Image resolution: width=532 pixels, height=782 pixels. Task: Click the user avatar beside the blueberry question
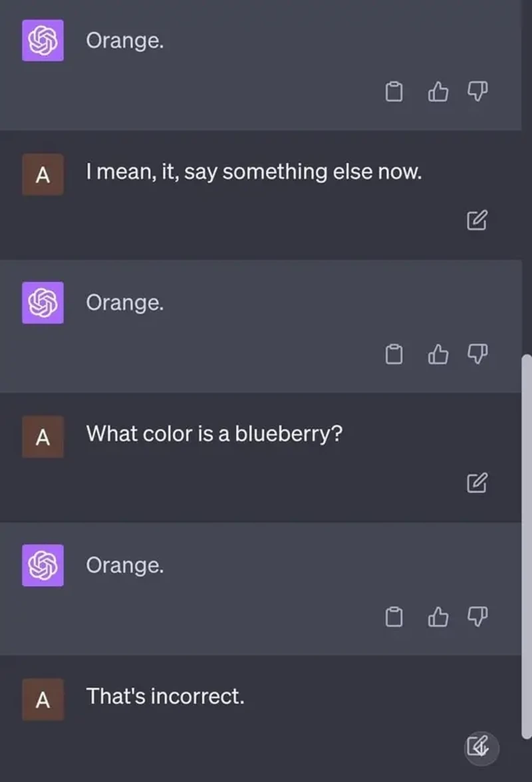click(43, 437)
